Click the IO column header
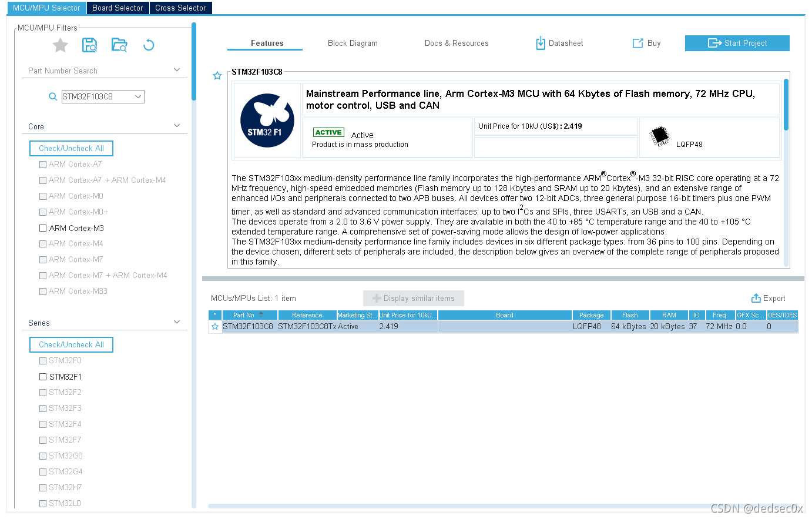 [x=696, y=315]
